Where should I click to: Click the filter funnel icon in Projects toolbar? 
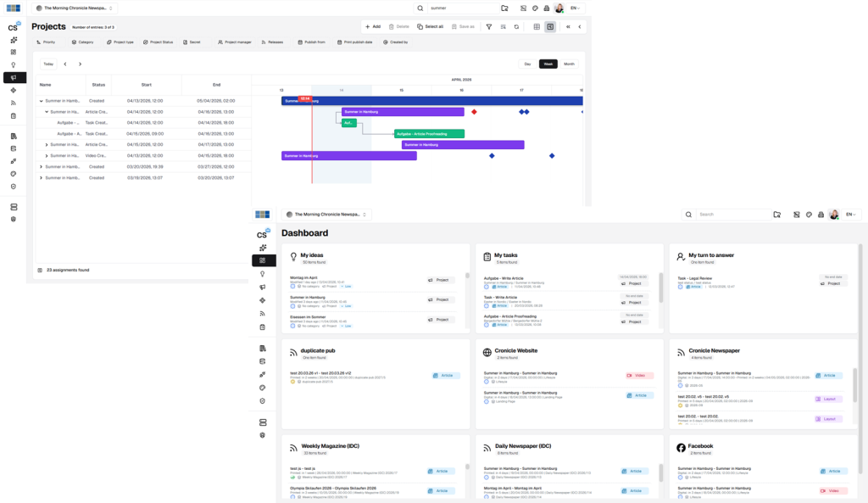488,26
